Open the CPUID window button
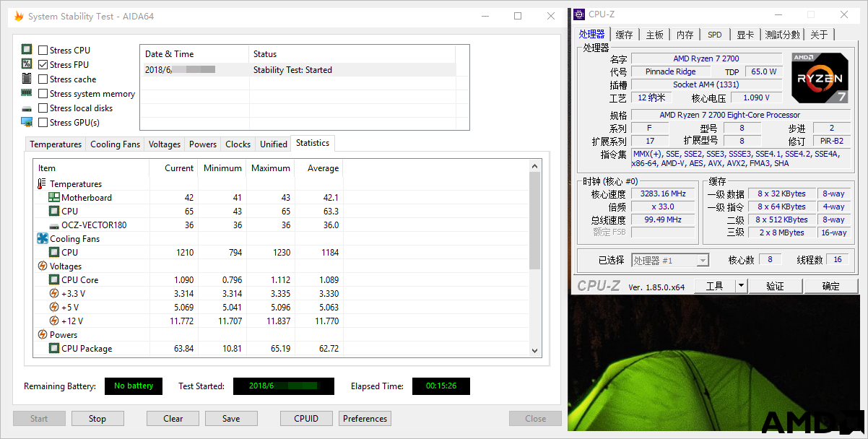 pos(307,419)
